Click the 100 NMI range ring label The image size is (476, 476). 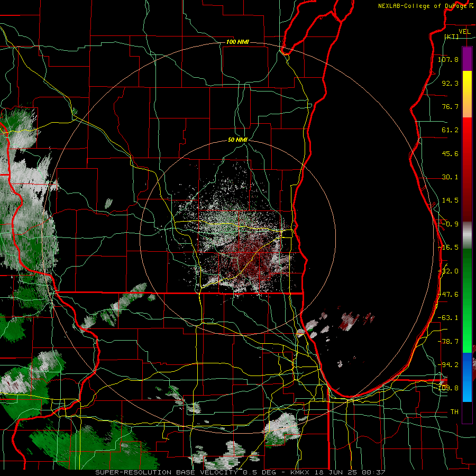pyautogui.click(x=237, y=42)
